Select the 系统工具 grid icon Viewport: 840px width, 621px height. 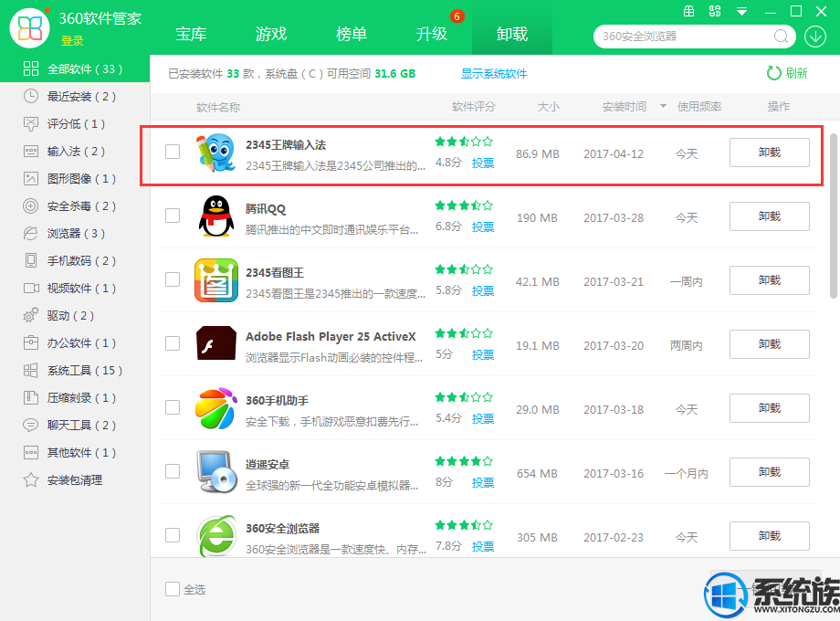pyautogui.click(x=31, y=370)
